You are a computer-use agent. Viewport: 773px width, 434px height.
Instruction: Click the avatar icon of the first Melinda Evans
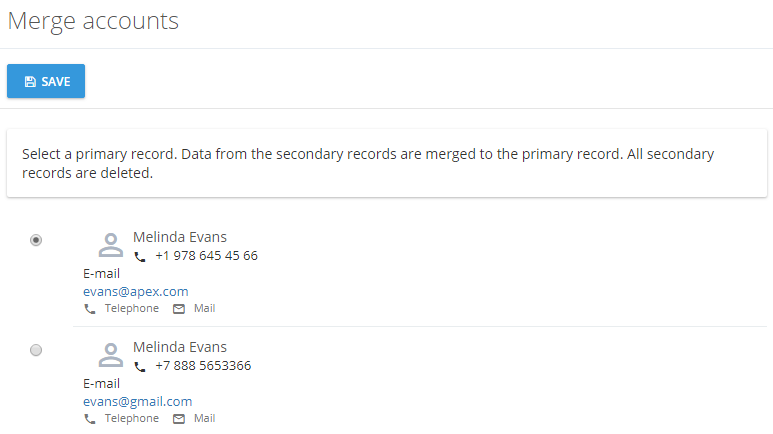pyautogui.click(x=111, y=245)
